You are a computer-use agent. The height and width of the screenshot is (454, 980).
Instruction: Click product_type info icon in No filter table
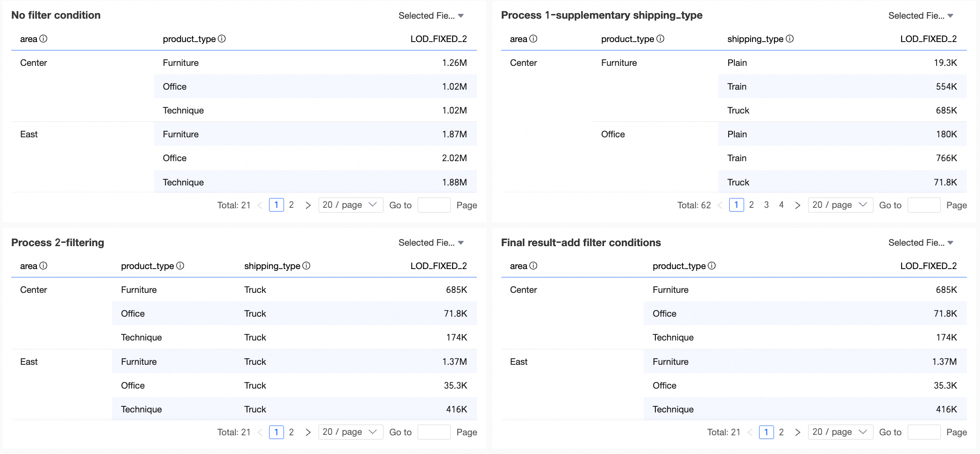[x=222, y=39]
